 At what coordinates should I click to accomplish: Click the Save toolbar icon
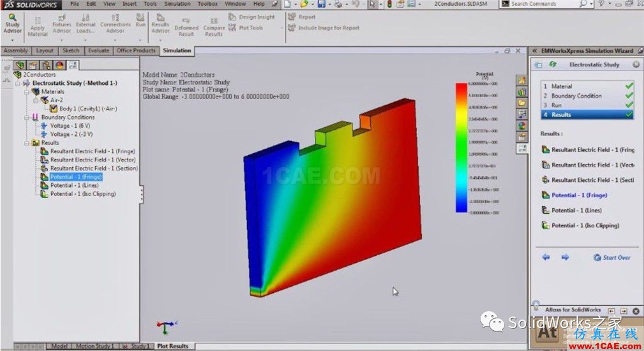[321, 4]
